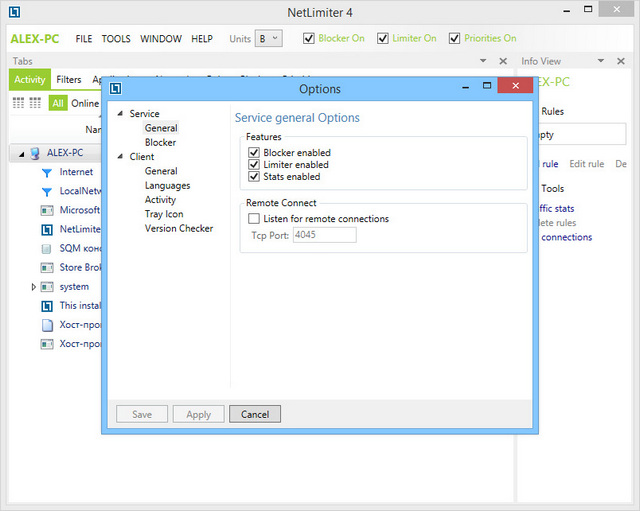Click the ALEX-PC computer icon

click(x=34, y=153)
